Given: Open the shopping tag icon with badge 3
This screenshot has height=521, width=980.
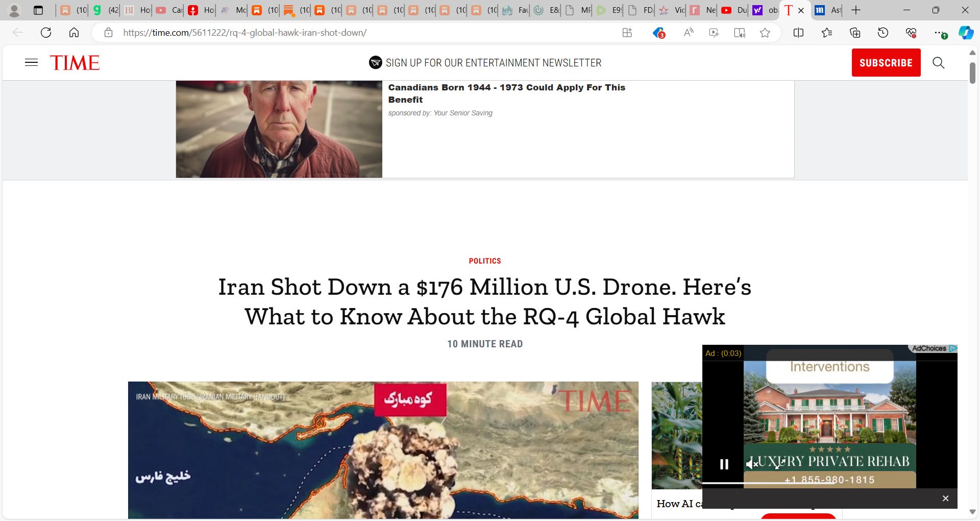Looking at the screenshot, I should [x=658, y=33].
